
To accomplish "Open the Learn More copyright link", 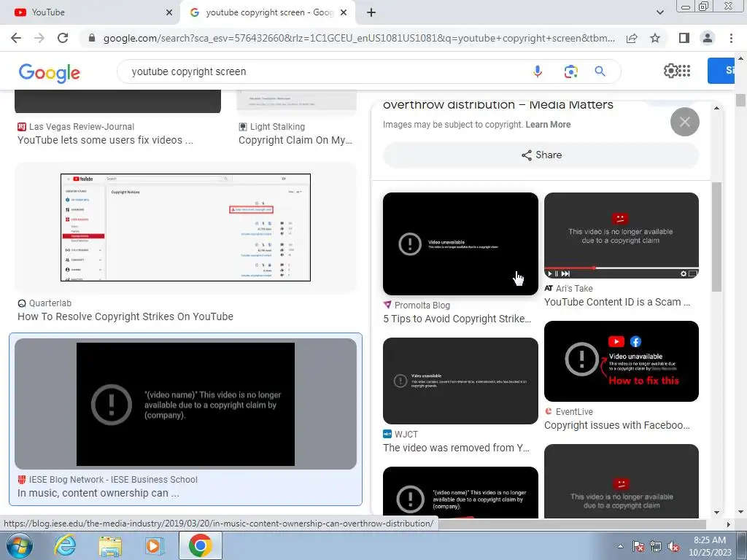I will [548, 125].
